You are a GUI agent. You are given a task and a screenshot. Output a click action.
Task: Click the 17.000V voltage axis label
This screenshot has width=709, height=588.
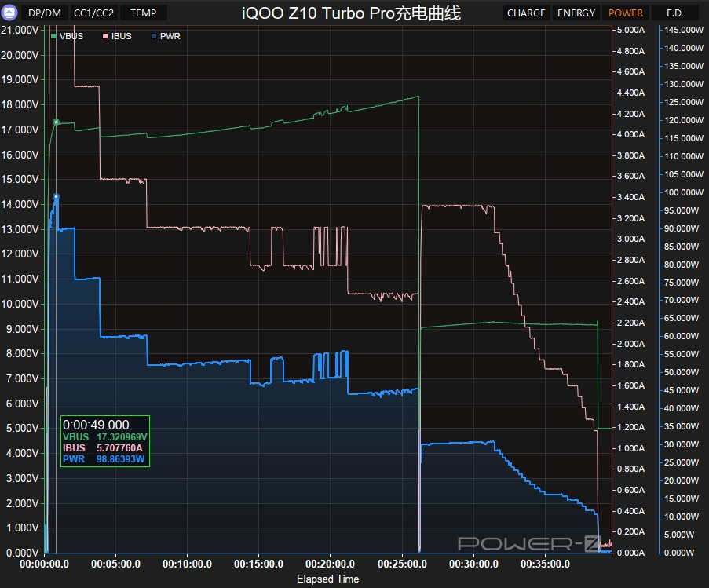(x=20, y=130)
